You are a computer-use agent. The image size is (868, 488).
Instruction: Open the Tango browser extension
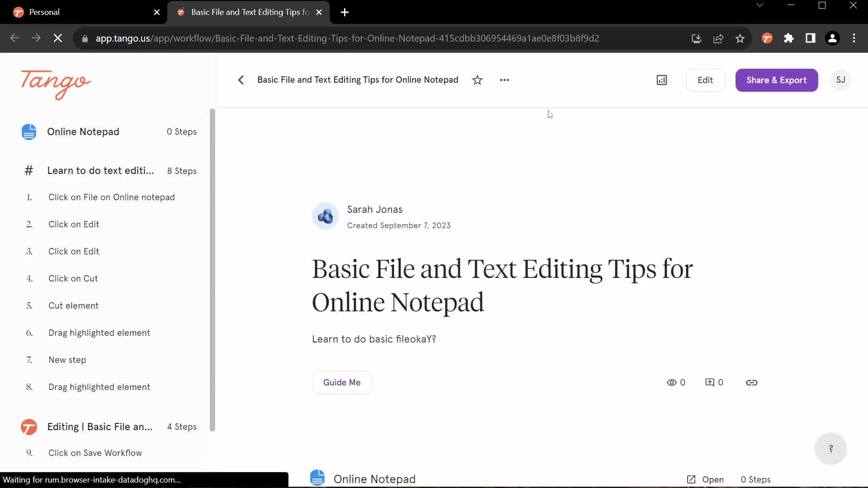pyautogui.click(x=767, y=38)
